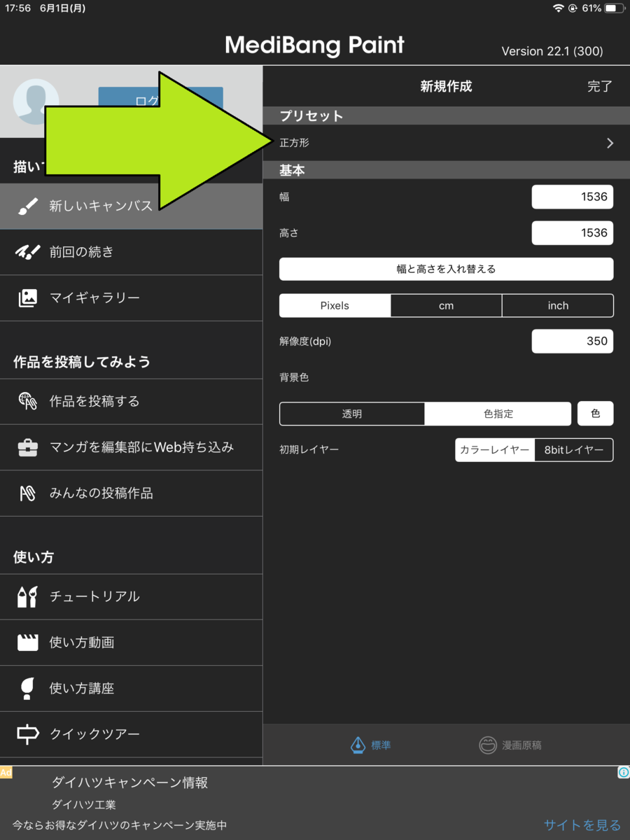Select inch unit

coord(558,306)
